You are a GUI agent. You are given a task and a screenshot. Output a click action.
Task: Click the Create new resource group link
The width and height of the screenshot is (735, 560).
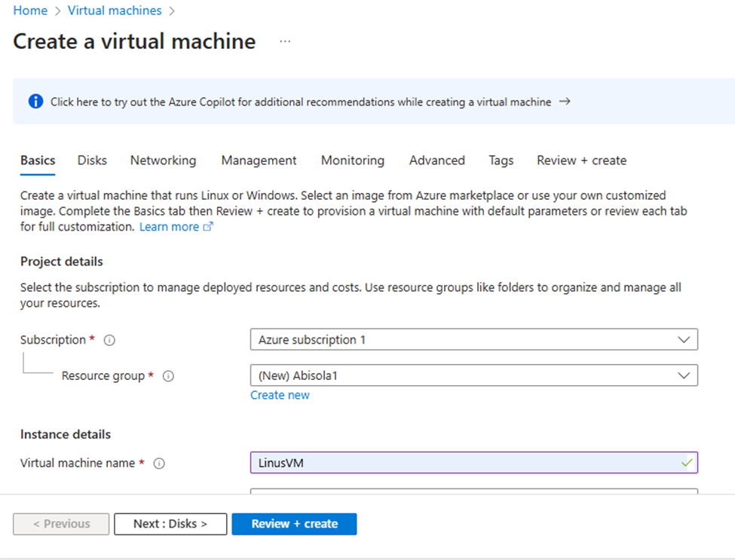(x=280, y=395)
